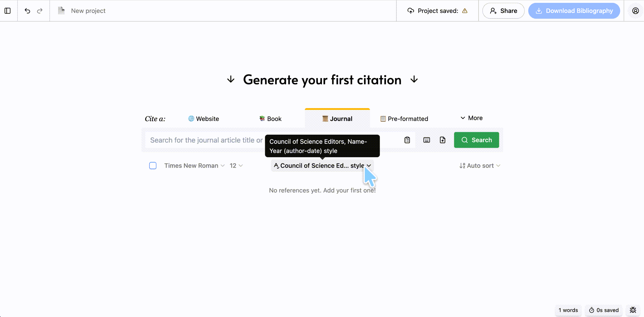The width and height of the screenshot is (644, 317).
Task: Expand the More source types menu
Action: click(471, 118)
